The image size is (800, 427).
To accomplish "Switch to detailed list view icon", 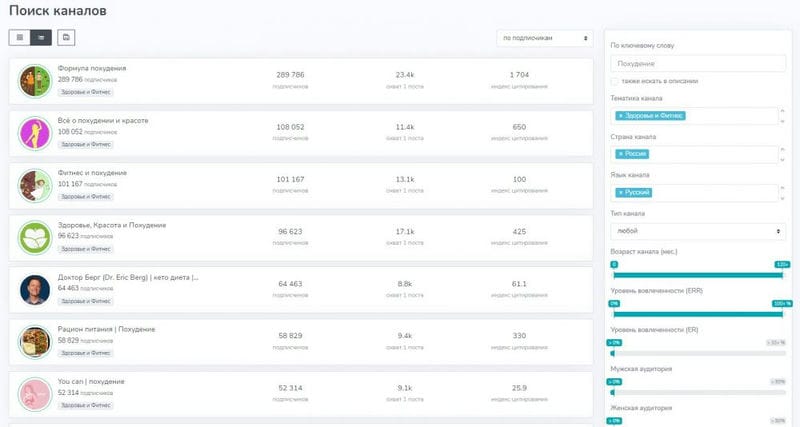I will (41, 37).
